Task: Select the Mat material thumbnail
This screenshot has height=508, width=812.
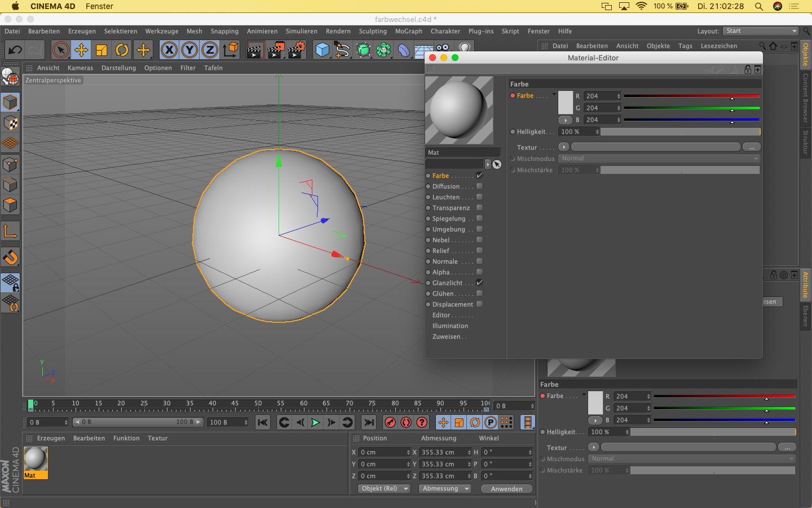Action: click(36, 459)
